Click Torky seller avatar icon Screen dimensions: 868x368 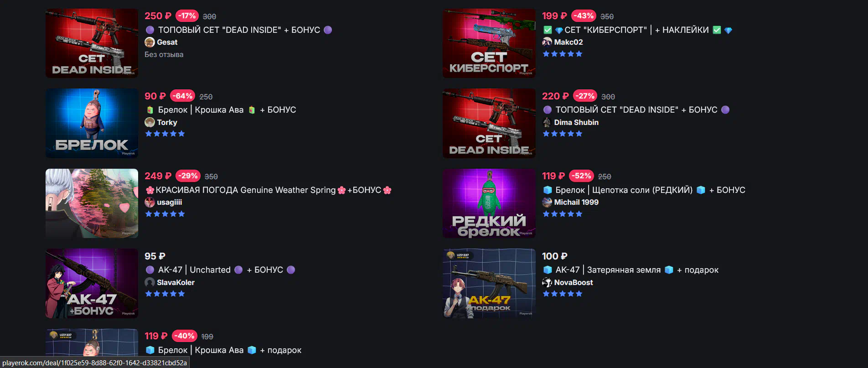tap(150, 122)
